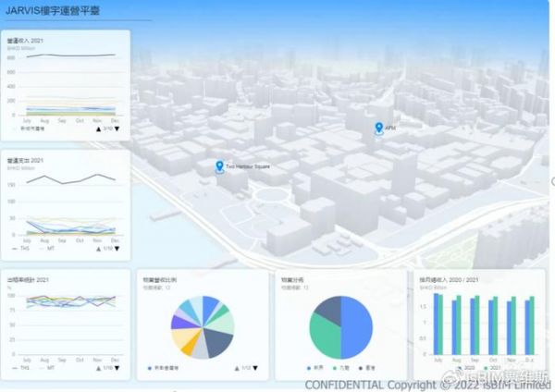Toggle THS series in occupancy chart legend
The image size is (555, 392).
(x=23, y=368)
